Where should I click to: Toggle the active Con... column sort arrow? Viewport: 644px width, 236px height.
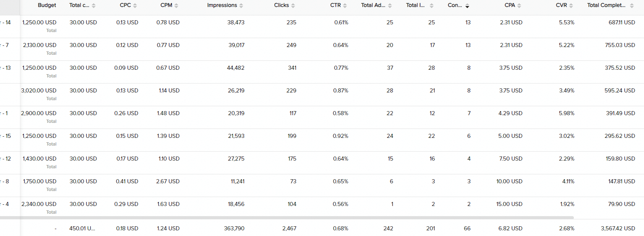[x=467, y=6]
